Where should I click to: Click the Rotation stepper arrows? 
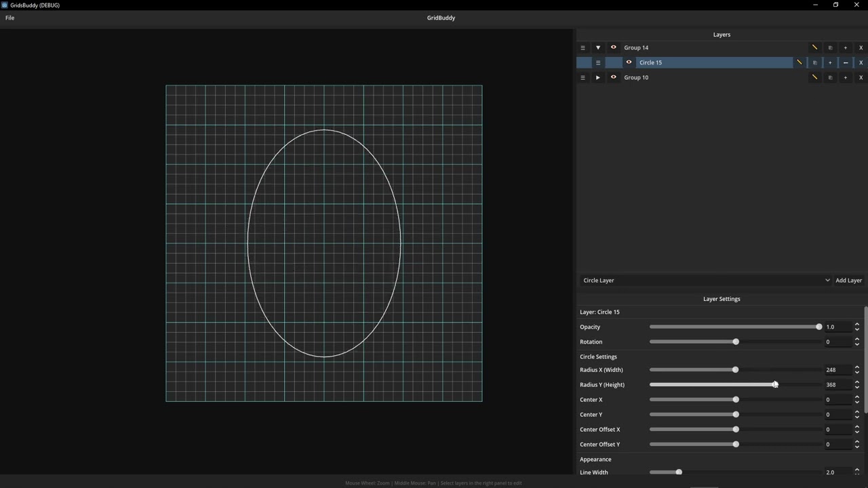(857, 342)
